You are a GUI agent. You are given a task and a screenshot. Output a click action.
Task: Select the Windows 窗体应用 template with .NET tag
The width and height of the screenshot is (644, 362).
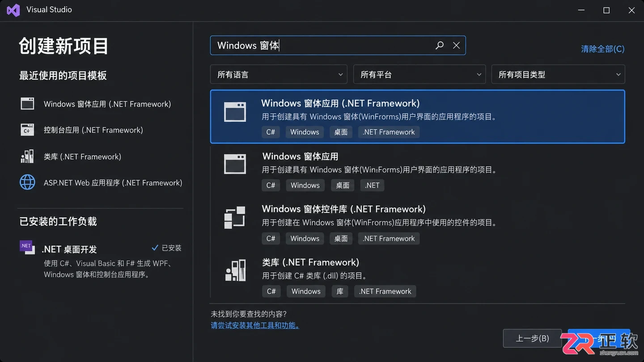[418, 170]
